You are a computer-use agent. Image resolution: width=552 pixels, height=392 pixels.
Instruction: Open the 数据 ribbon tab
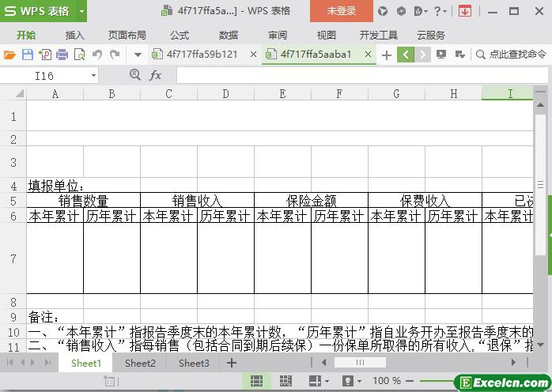coord(228,36)
